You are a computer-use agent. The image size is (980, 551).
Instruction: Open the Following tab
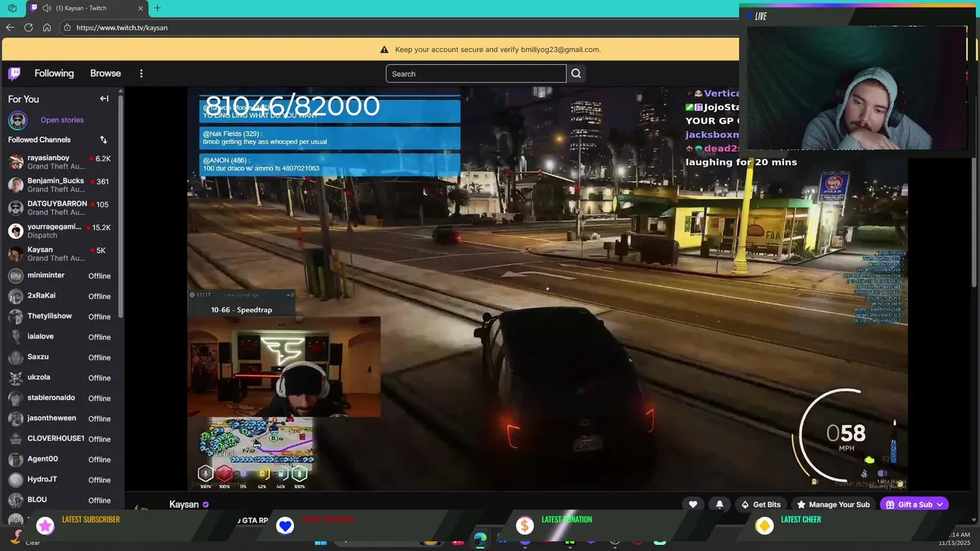coord(54,73)
